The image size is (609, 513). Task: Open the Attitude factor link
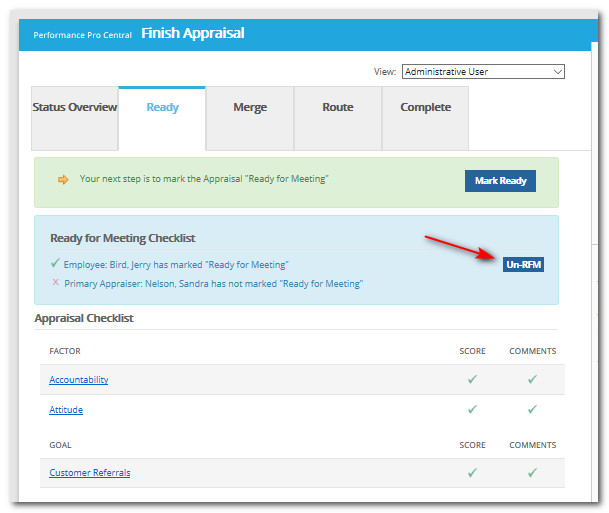66,410
